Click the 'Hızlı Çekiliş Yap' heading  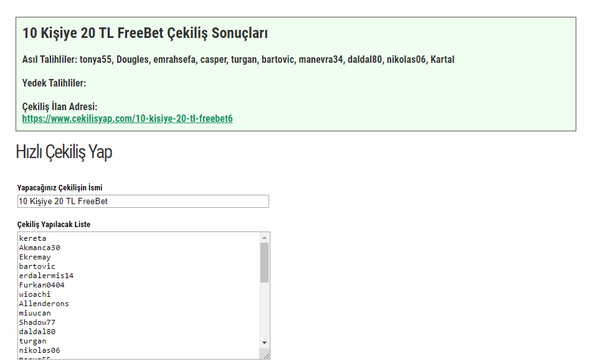pos(64,152)
